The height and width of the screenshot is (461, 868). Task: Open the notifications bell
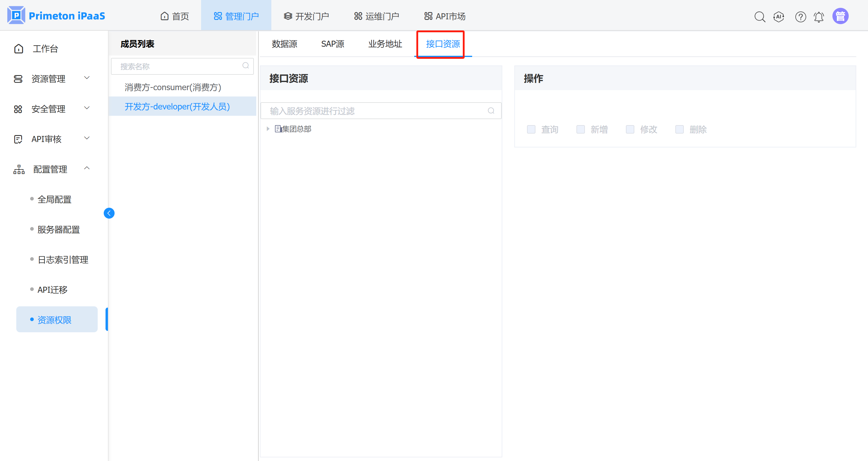(819, 17)
